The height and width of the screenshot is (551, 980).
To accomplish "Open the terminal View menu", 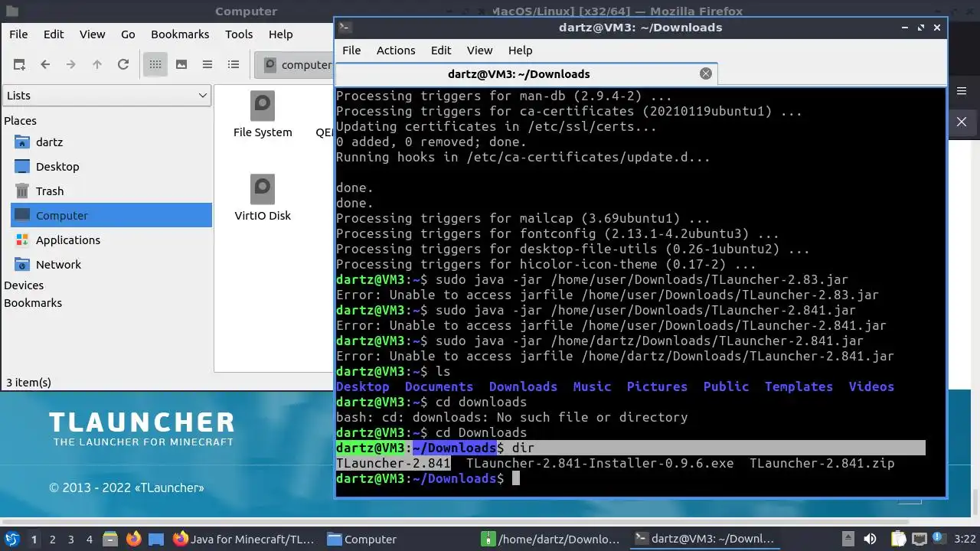I will [480, 51].
